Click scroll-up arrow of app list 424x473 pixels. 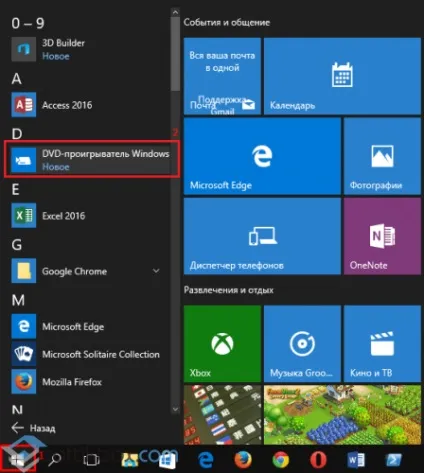(x=175, y=12)
